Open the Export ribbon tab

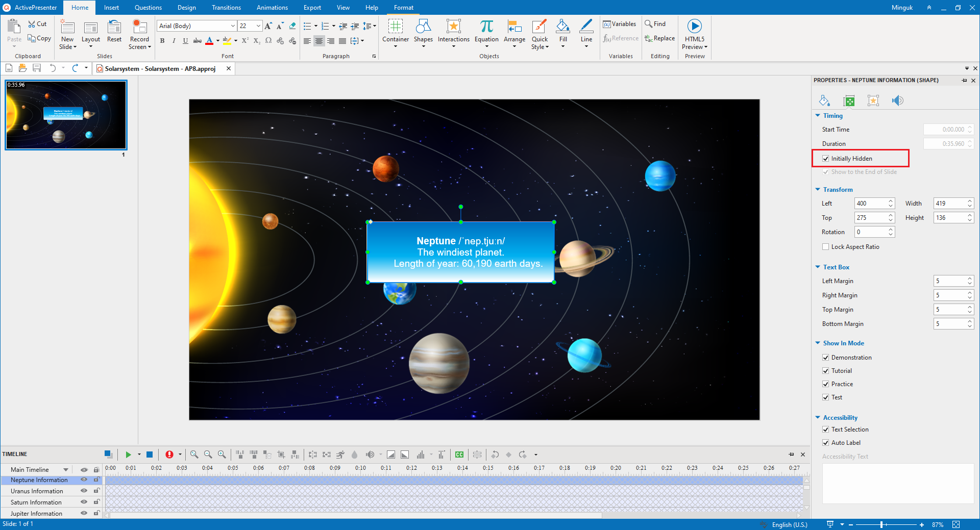click(x=312, y=8)
